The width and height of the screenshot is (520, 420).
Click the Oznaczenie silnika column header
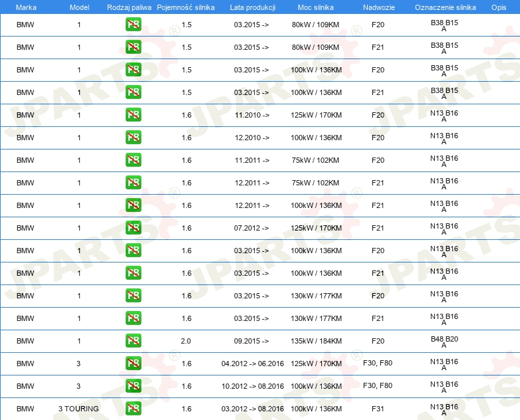coord(446,7)
